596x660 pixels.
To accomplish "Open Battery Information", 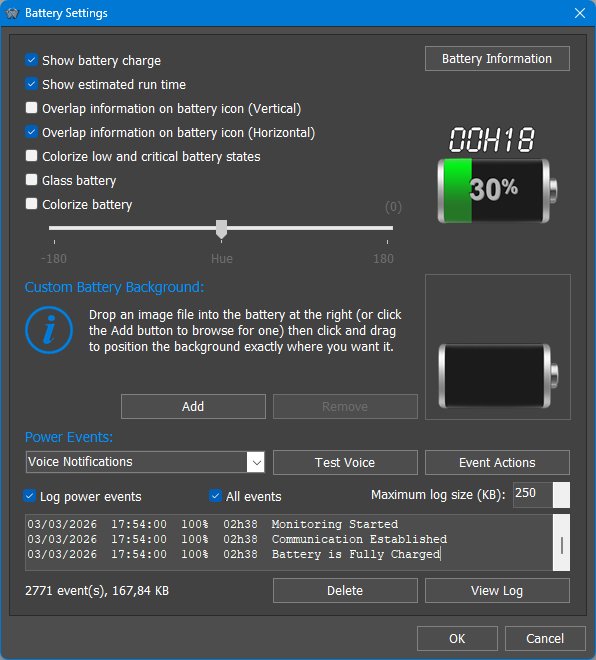I will pyautogui.click(x=497, y=59).
